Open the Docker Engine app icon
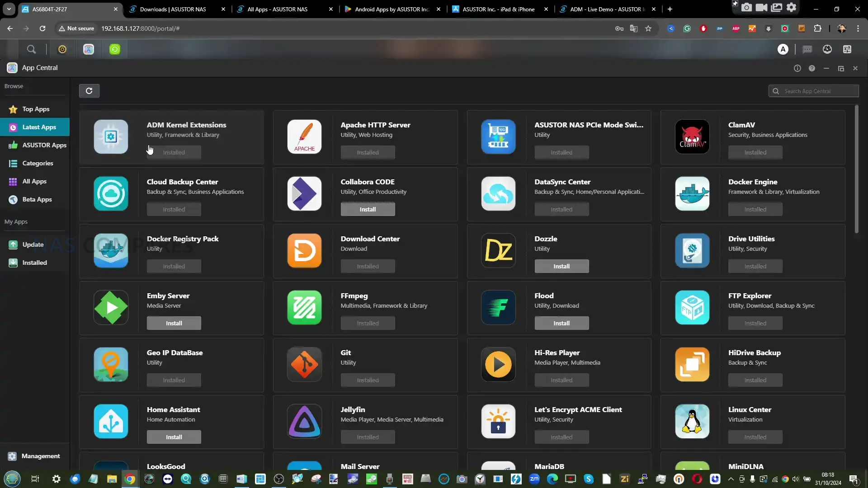868x488 pixels. (x=692, y=194)
